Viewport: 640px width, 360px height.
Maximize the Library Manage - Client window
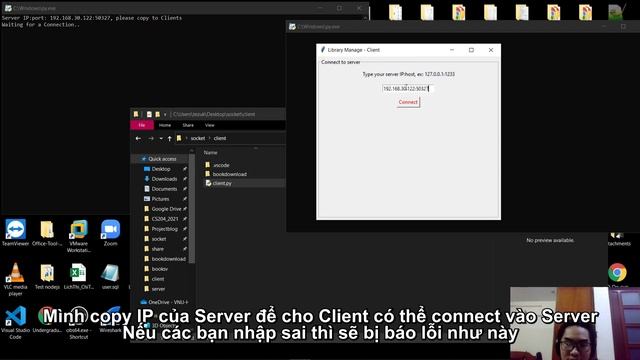coord(471,50)
